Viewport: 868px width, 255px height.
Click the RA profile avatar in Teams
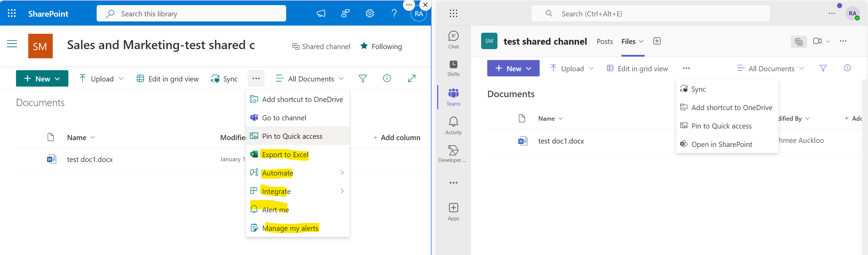[852, 14]
